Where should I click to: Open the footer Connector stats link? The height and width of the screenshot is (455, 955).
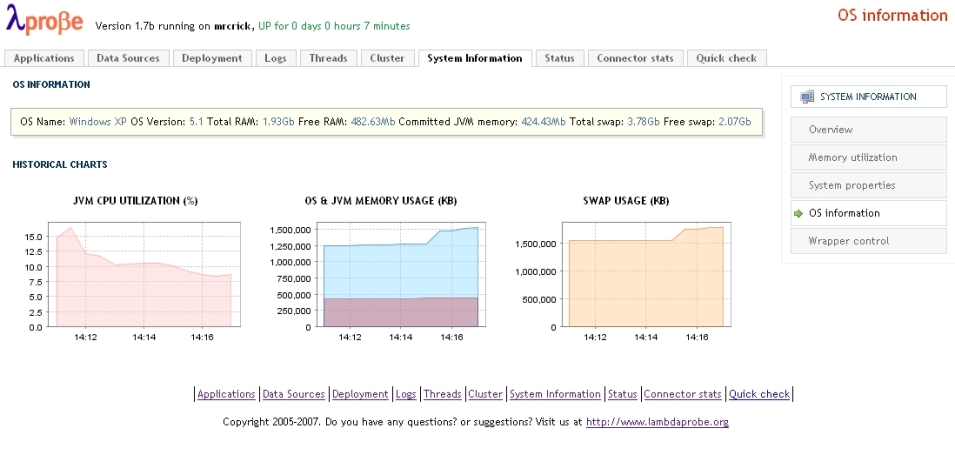[683, 394]
